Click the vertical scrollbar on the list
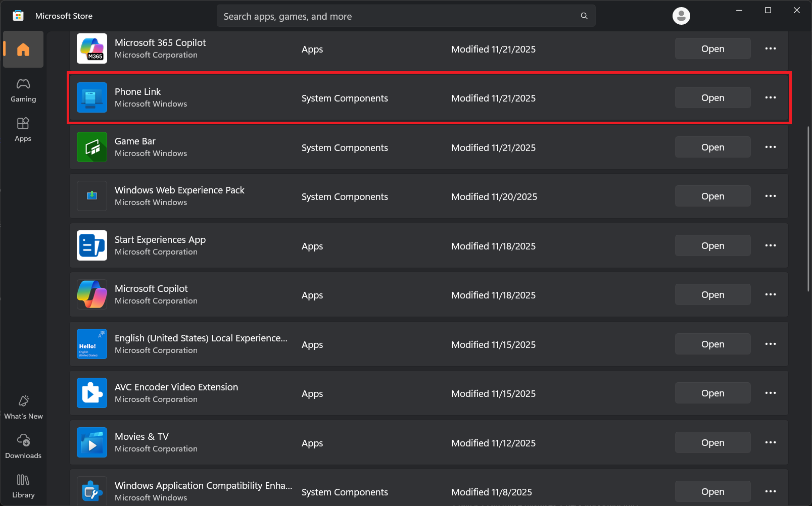The height and width of the screenshot is (506, 812). click(x=808, y=208)
